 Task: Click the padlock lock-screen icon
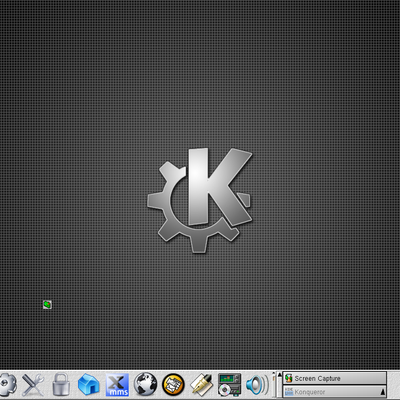[x=61, y=384]
